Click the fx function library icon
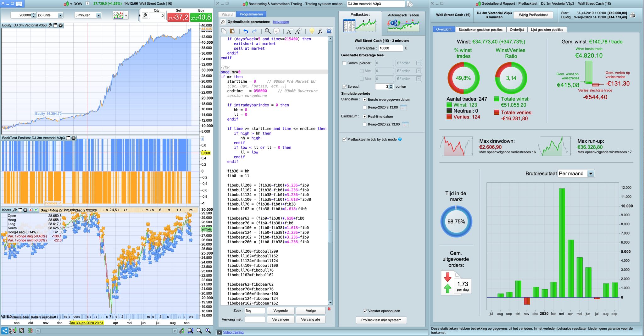Screen dimensions: 644x336 [x=320, y=31]
